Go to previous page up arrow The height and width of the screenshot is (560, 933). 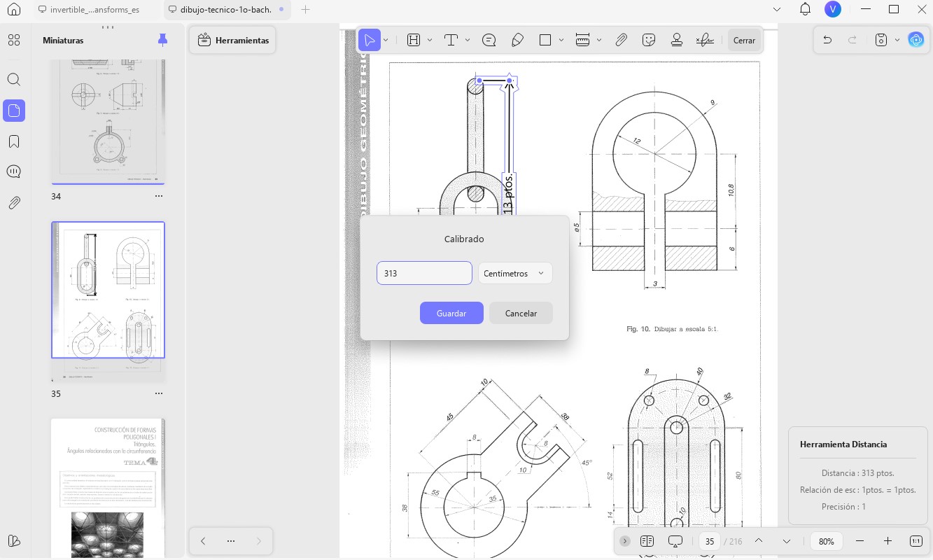(x=758, y=541)
